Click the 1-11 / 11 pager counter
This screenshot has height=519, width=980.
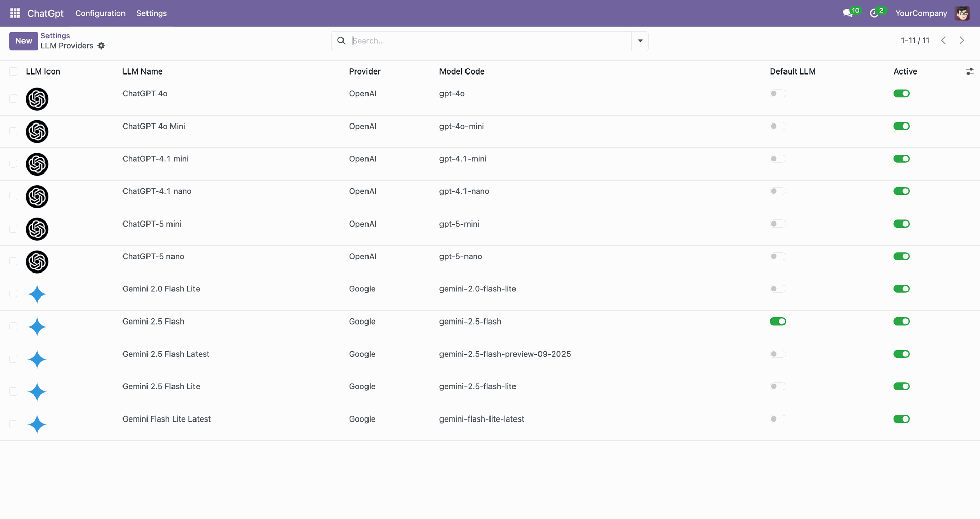tap(915, 40)
